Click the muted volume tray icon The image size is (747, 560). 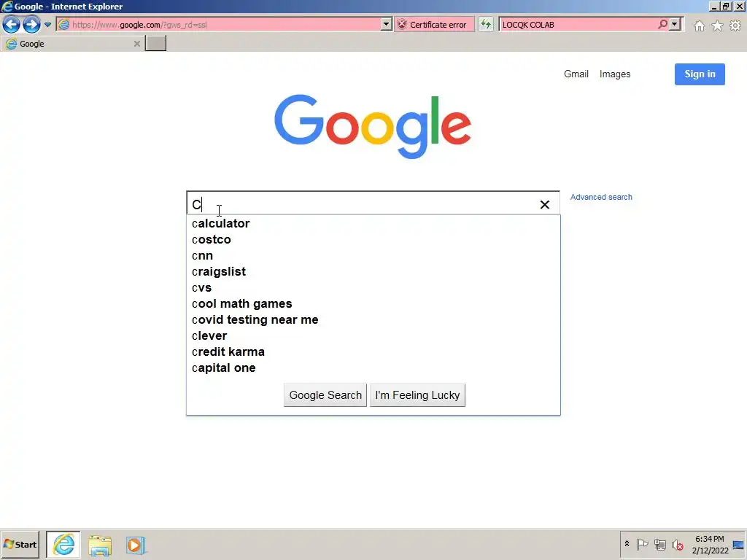tap(677, 544)
